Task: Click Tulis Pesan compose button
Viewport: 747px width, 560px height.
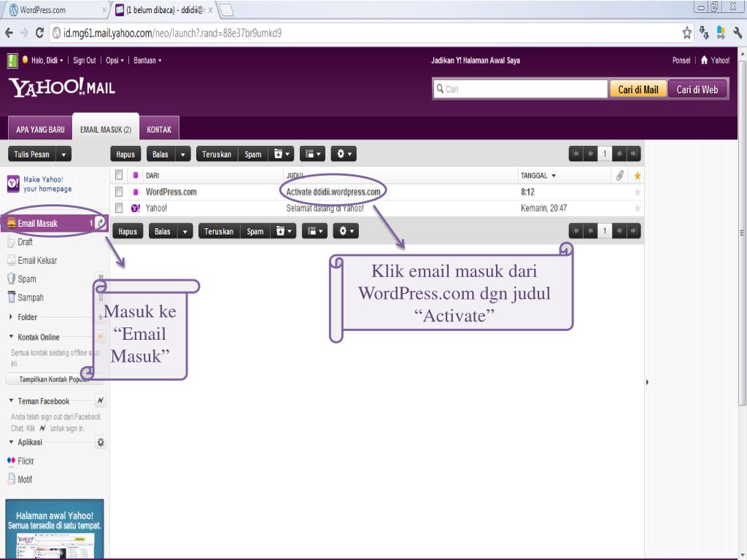Action: pyautogui.click(x=32, y=155)
